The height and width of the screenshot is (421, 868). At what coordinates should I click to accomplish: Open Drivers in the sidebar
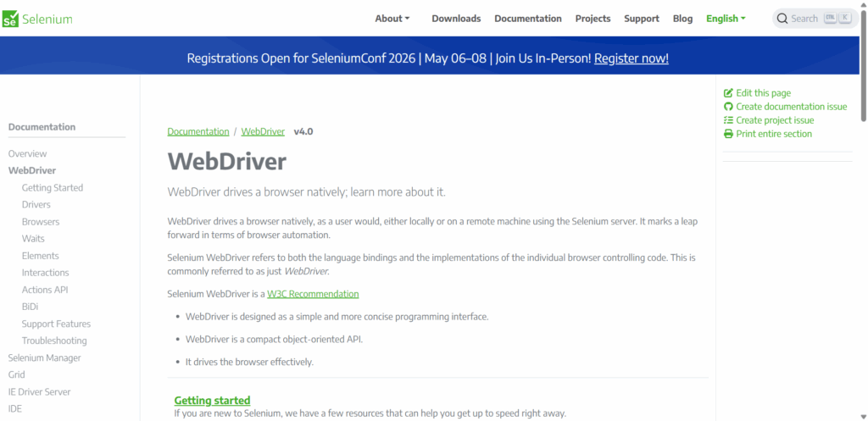click(36, 205)
